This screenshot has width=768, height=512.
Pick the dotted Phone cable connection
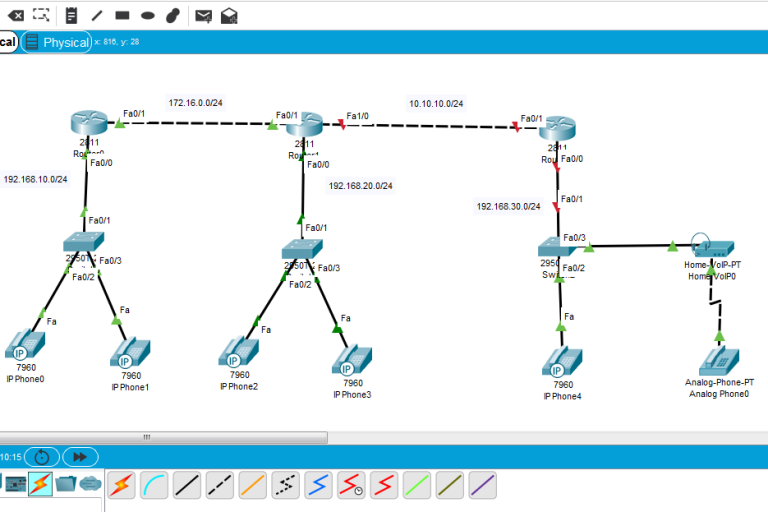(x=285, y=485)
